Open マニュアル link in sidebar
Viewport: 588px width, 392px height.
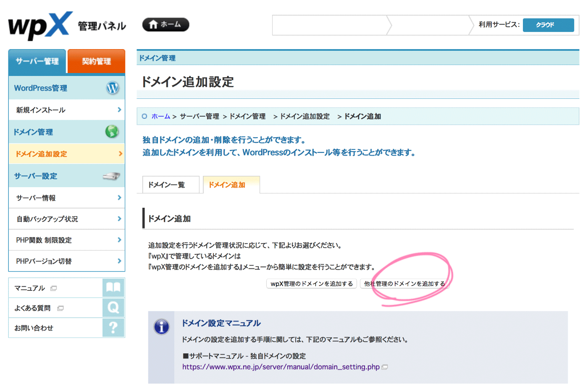(x=30, y=288)
